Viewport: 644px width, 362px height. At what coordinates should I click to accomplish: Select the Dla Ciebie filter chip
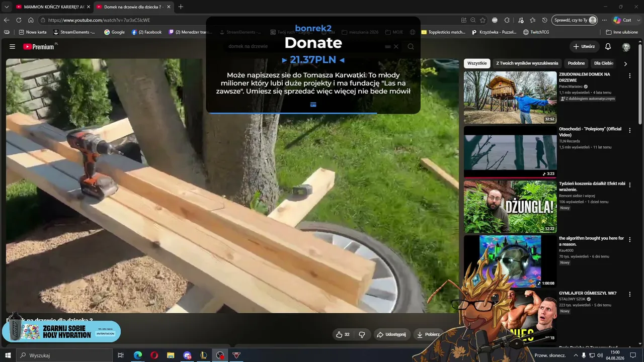[x=604, y=63]
